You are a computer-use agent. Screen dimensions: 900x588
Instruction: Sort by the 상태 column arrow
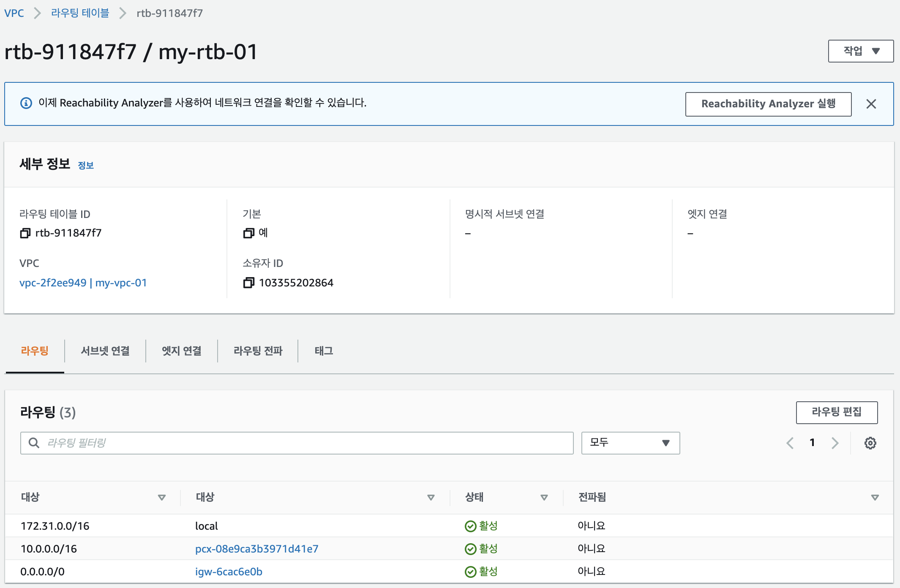coord(544,498)
